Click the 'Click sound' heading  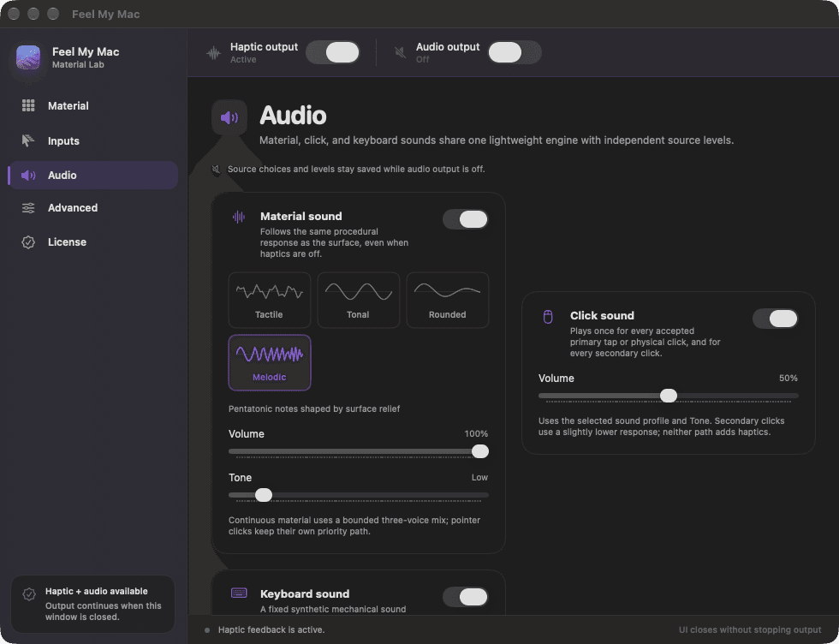pos(602,316)
